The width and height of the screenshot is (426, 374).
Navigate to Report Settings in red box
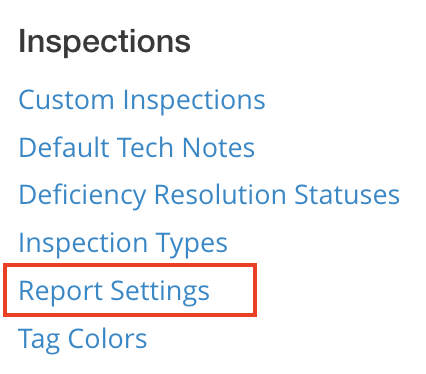[114, 291]
